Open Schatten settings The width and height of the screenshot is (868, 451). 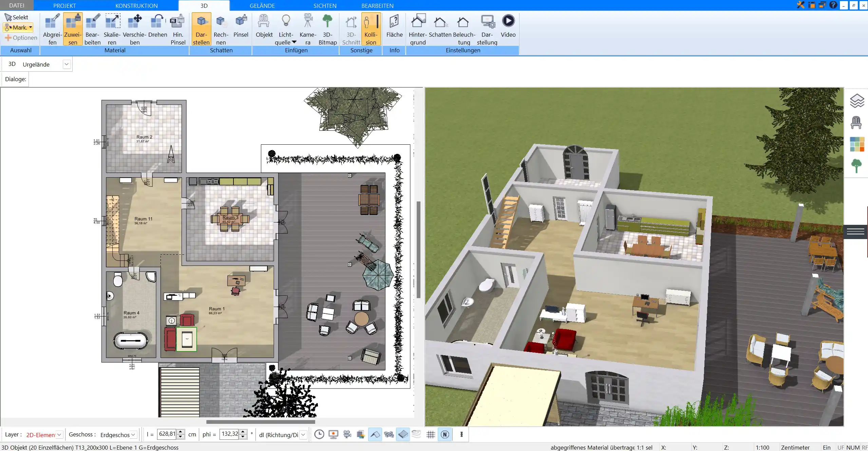(440, 26)
